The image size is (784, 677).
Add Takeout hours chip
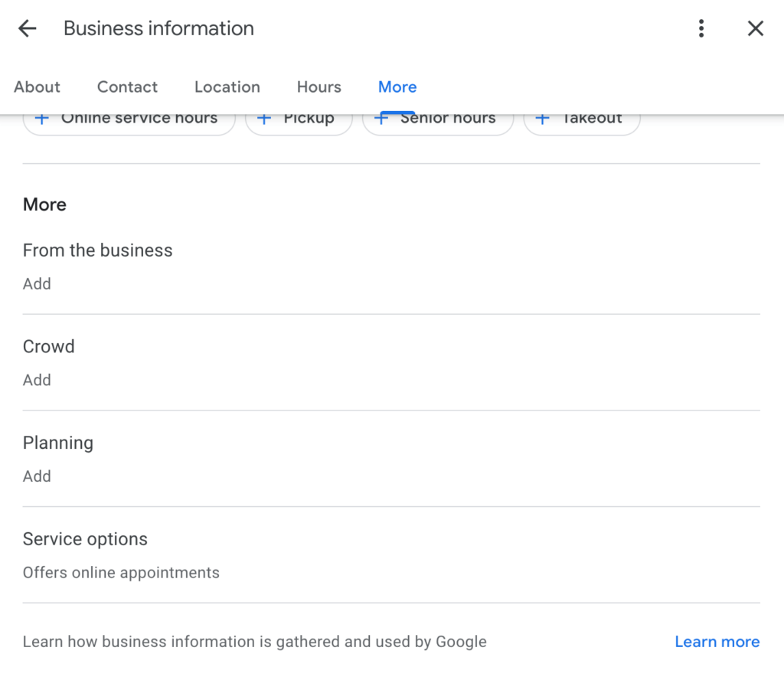point(582,124)
